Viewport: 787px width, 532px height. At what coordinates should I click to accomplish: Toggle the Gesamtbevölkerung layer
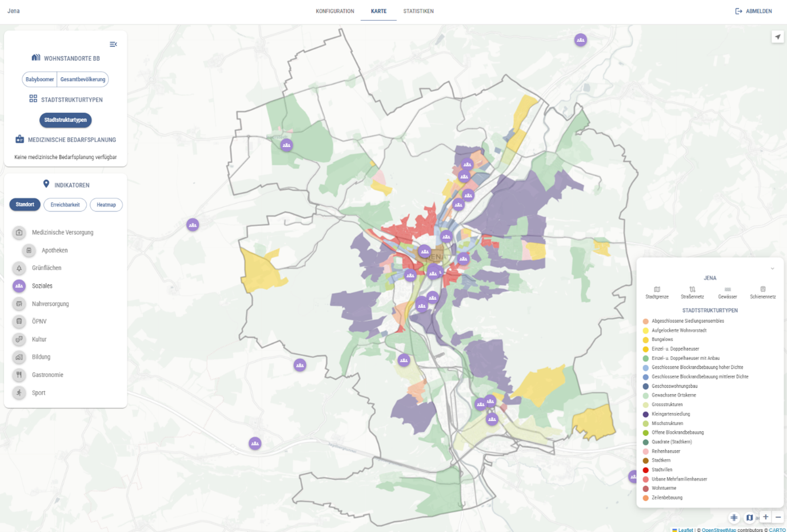tap(83, 79)
